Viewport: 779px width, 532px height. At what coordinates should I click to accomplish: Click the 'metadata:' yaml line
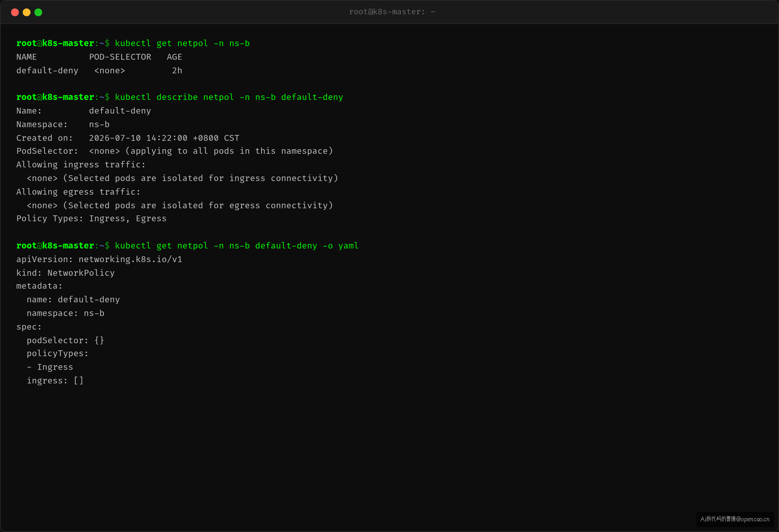39,286
